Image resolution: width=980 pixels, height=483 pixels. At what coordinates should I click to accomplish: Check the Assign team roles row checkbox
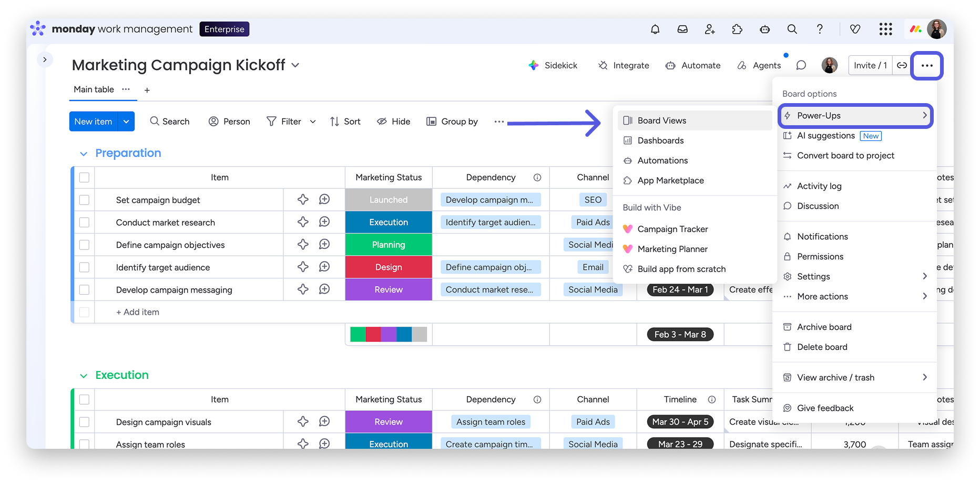pyautogui.click(x=84, y=444)
